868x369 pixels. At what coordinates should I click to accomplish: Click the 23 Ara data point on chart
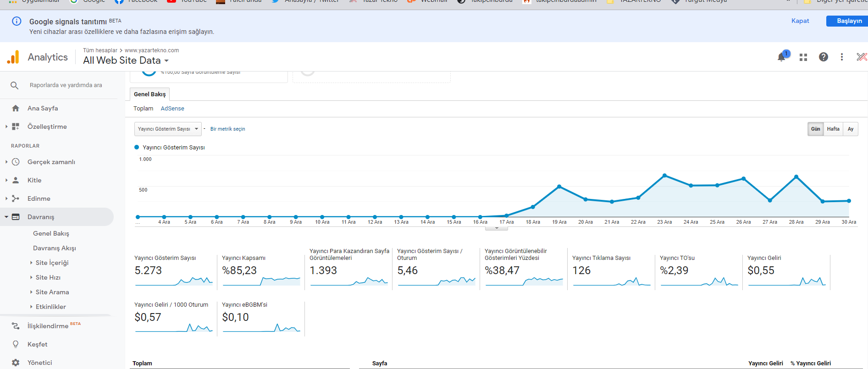coord(664,176)
